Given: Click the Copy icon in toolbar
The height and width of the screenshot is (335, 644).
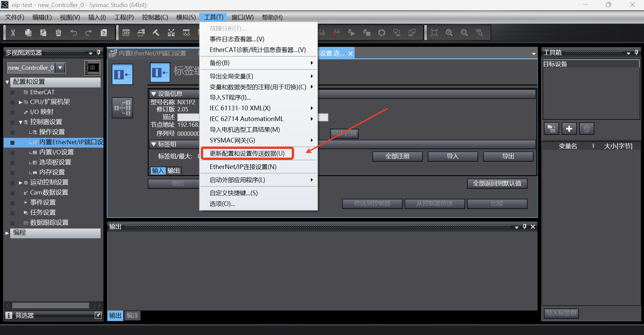Looking at the screenshot, I should pyautogui.click(x=28, y=33).
